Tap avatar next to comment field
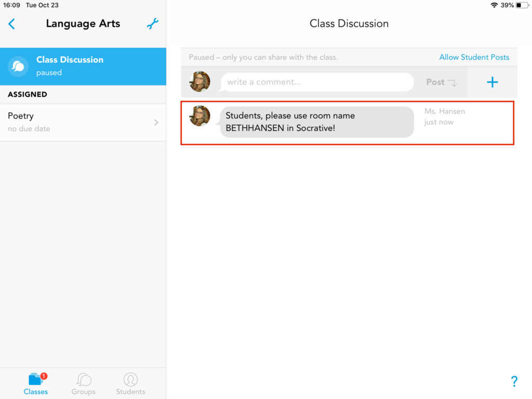Image resolution: width=532 pixels, height=399 pixels. pos(200,82)
